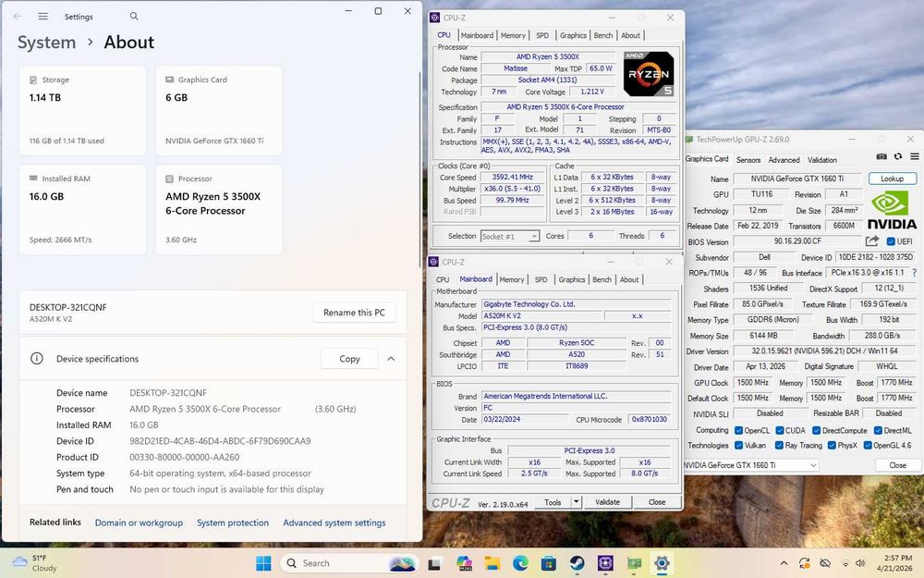Open the Socket #1 selection dropdown
The height and width of the screenshot is (578, 924).
510,236
